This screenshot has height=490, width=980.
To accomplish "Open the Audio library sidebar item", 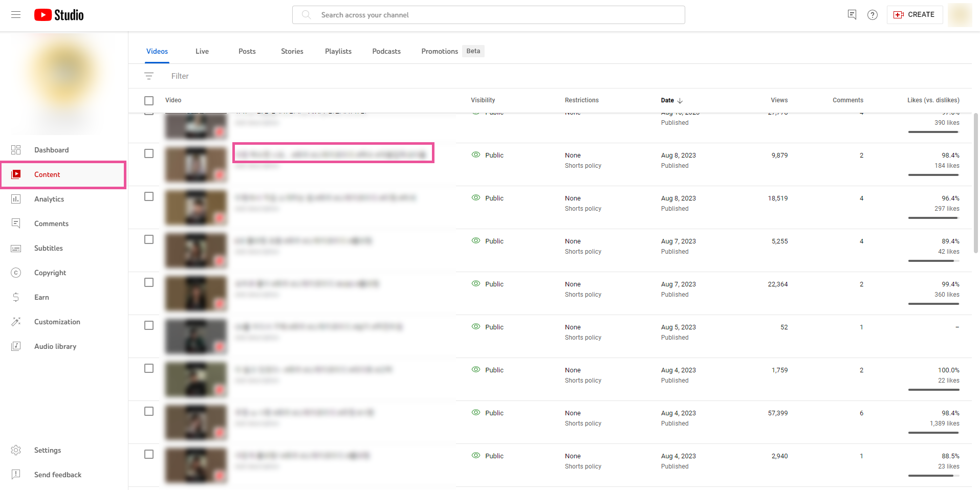I will tap(55, 346).
